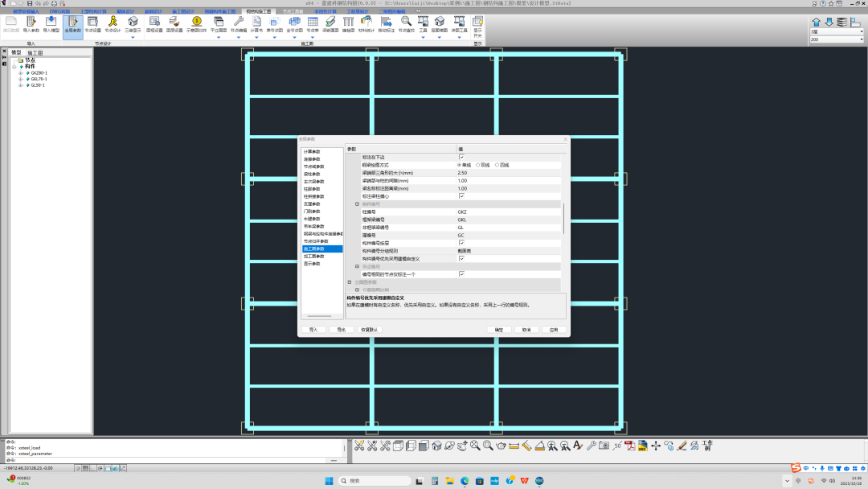Confirm with the 确定 button
The width and height of the screenshot is (868, 489).
499,330
